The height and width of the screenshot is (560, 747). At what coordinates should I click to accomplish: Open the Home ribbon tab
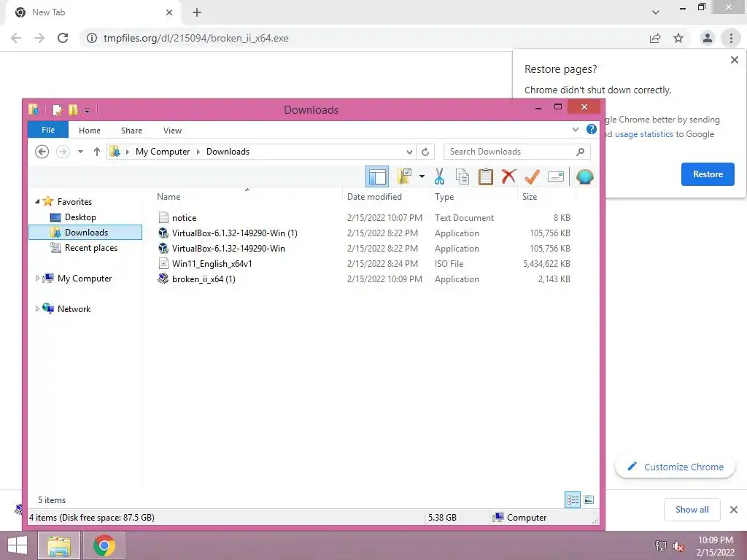[90, 131]
